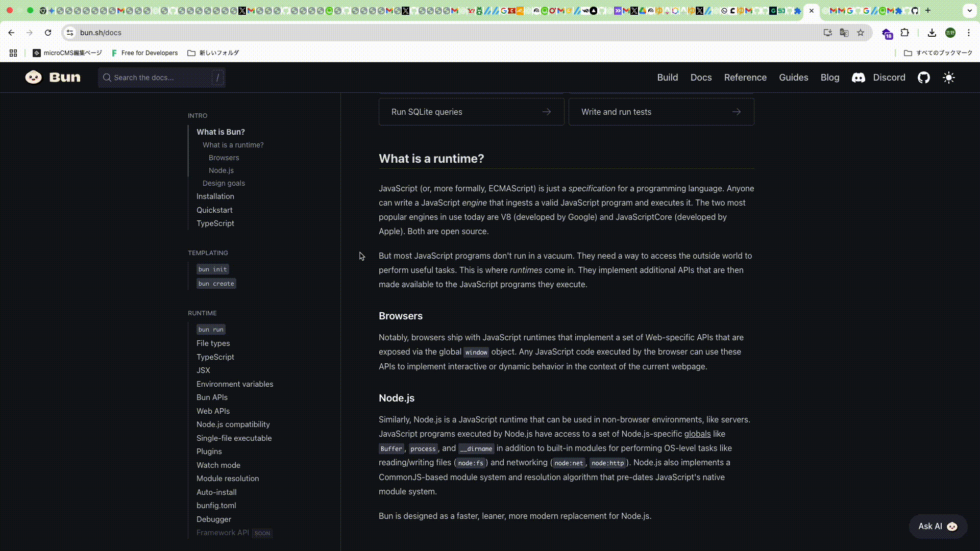This screenshot has width=980, height=551.
Task: Jump to Node.js sidebar anchor
Action: tap(221, 170)
